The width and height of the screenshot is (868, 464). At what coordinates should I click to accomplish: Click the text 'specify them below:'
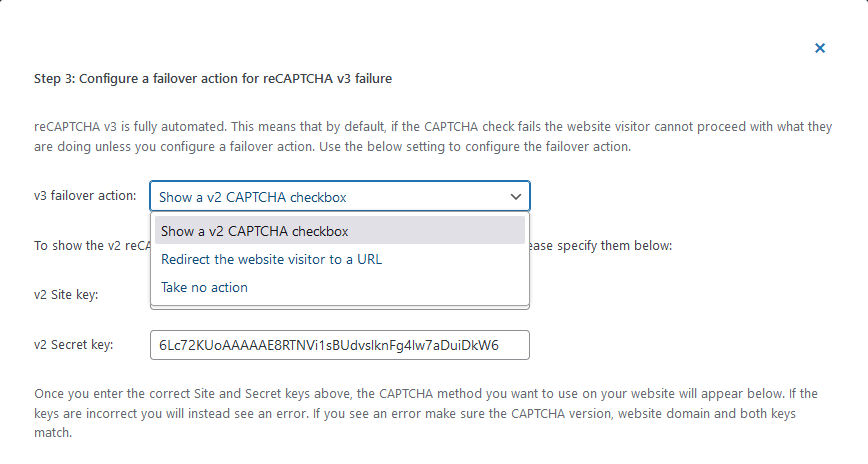pyautogui.click(x=614, y=245)
